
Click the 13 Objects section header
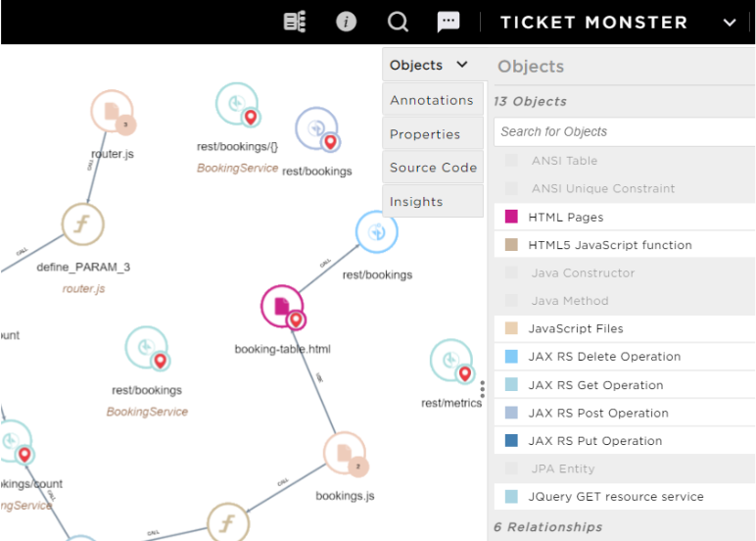pos(531,101)
